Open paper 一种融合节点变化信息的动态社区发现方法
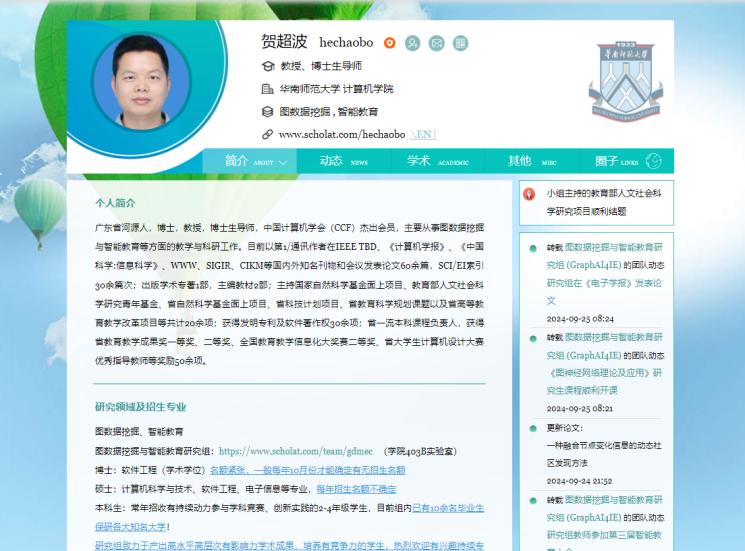Viewport: 745px width, 551px height. 603,454
